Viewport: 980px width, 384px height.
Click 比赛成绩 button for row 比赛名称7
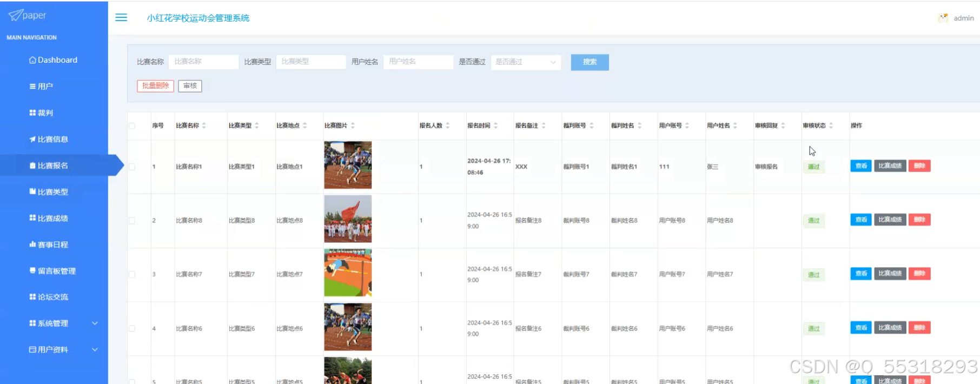point(890,274)
